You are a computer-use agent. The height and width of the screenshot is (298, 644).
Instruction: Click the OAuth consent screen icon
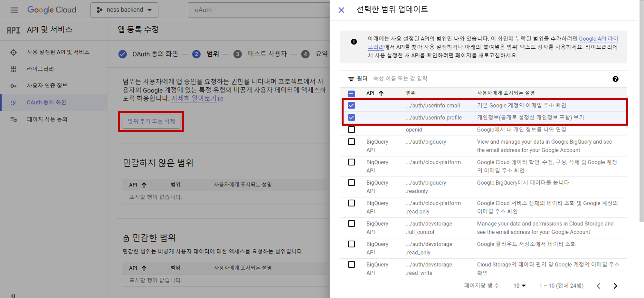tap(14, 102)
